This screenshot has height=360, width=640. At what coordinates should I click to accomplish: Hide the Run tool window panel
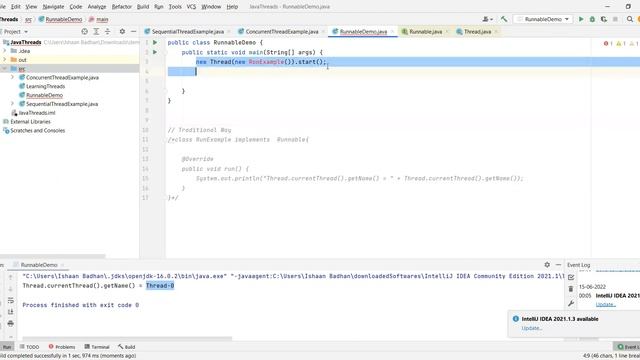[558, 264]
